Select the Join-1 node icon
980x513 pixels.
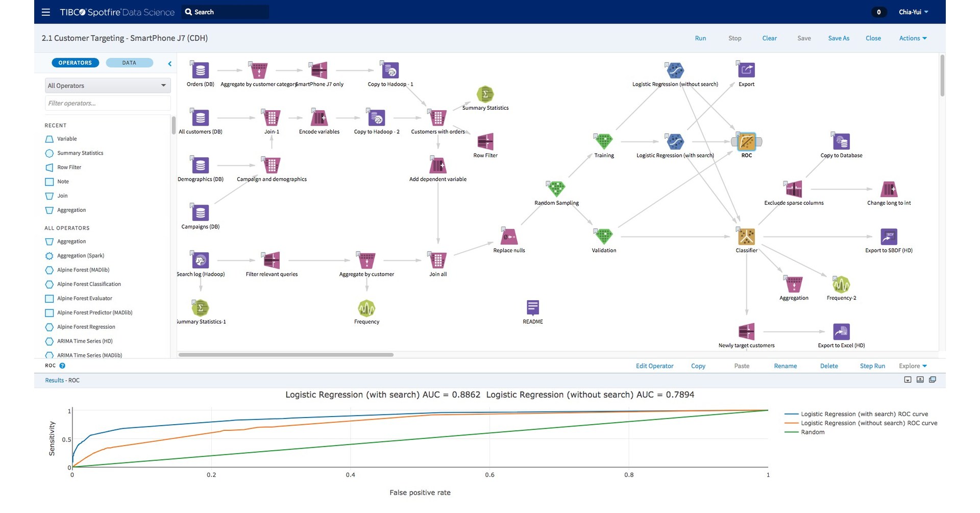click(x=272, y=118)
